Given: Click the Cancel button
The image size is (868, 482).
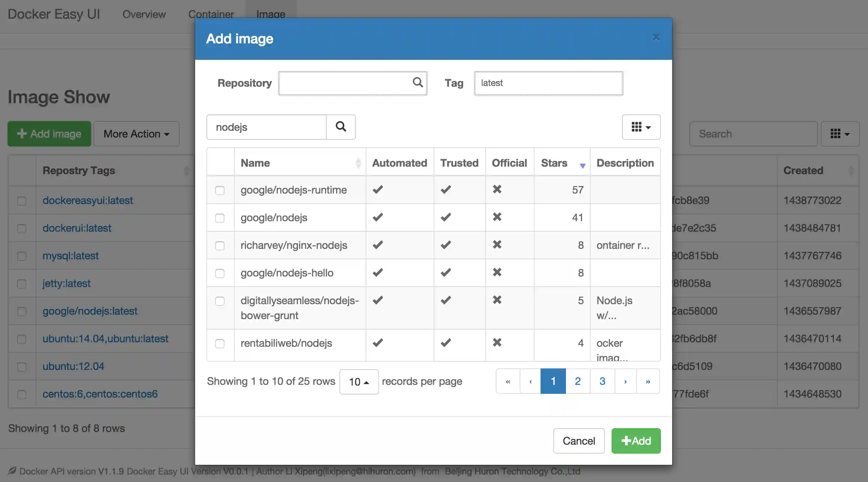Looking at the screenshot, I should [579, 441].
